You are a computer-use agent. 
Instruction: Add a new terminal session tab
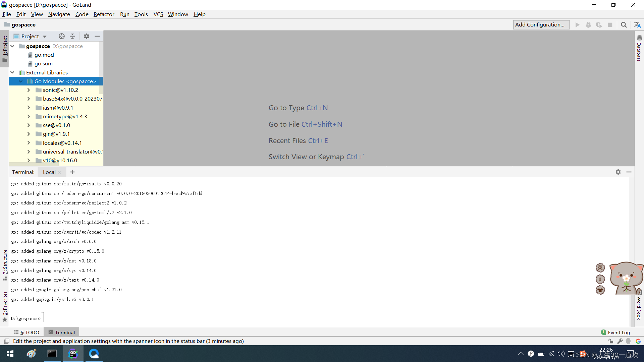tap(72, 172)
